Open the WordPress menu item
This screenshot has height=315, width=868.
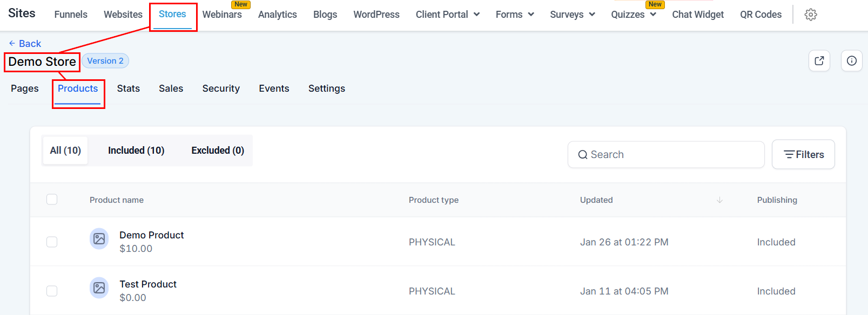[376, 15]
